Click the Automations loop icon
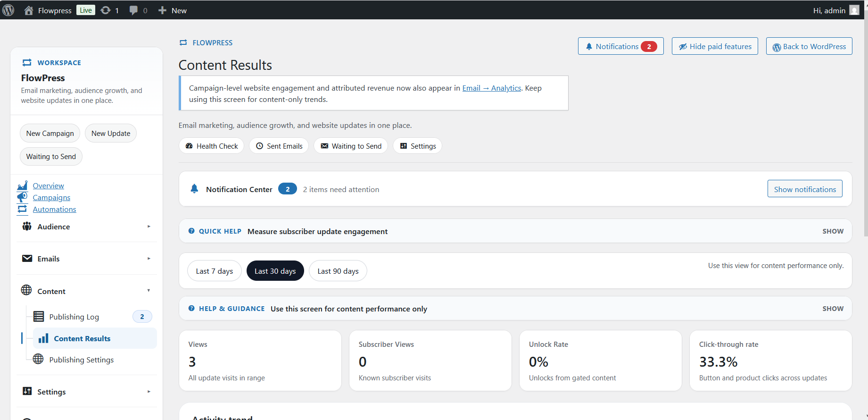 tap(22, 209)
